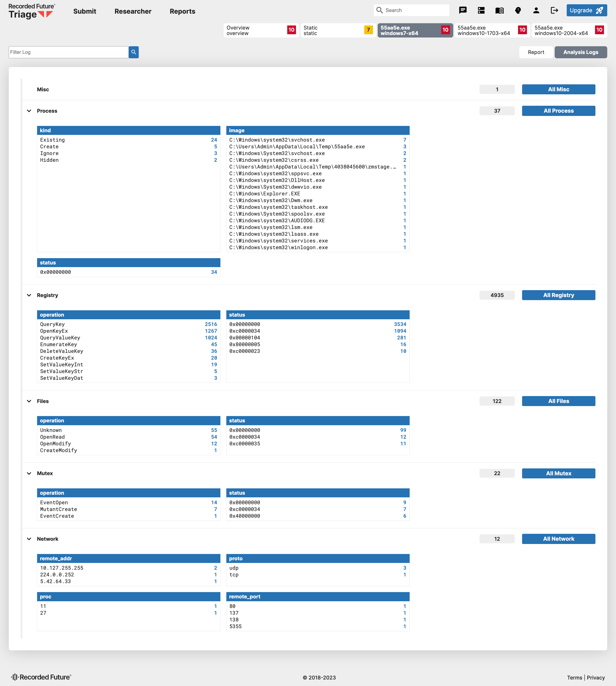Select the DeleteValueKey registry operation
Image resolution: width=616 pixels, height=686 pixels.
click(129, 351)
